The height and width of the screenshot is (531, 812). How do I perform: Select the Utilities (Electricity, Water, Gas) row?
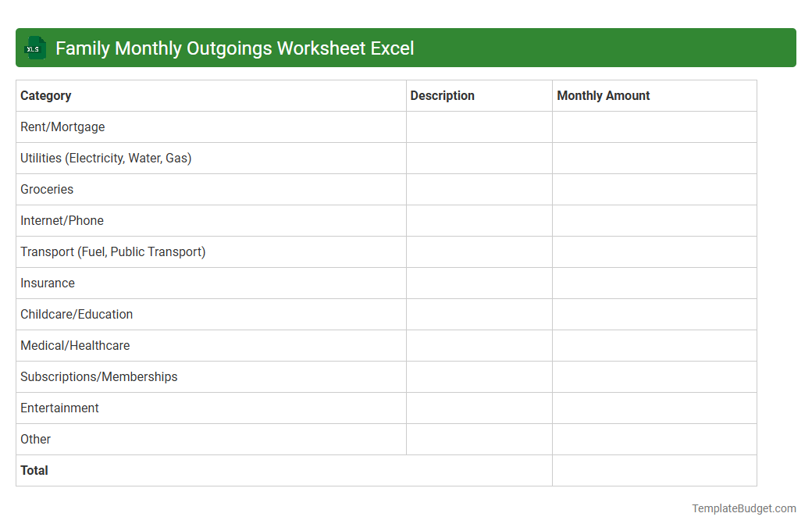coord(105,158)
